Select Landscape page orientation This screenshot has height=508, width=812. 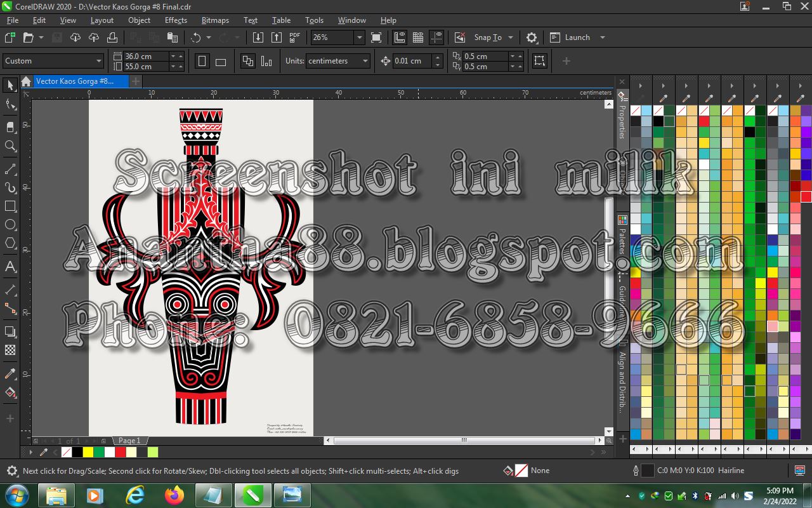[221, 61]
